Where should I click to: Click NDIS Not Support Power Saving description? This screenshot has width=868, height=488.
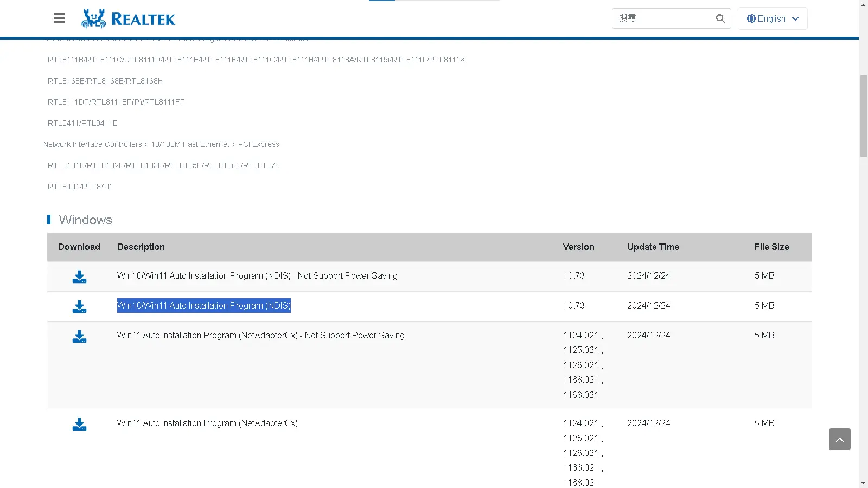coord(257,275)
